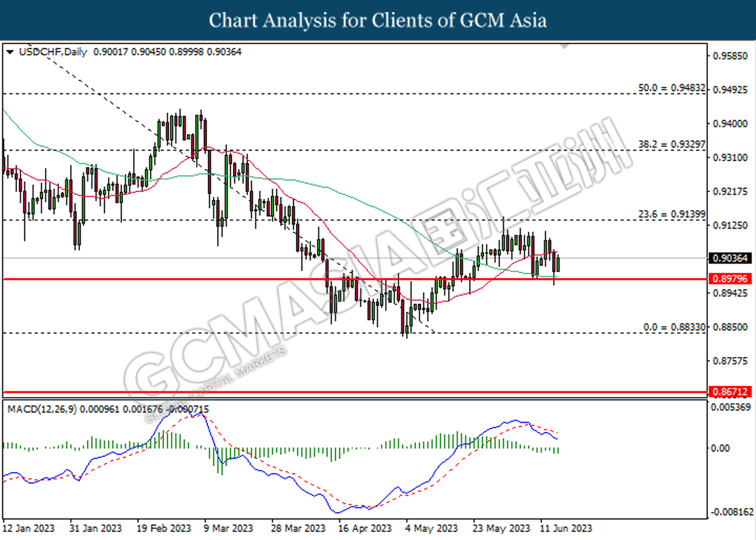Image resolution: width=756 pixels, height=540 pixels.
Task: Click the 31 Jan 2023 date label
Action: pyautogui.click(x=95, y=528)
